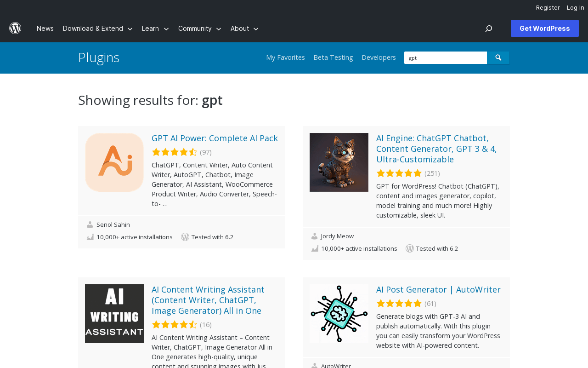
Task: Click AI Content Writing Assistant star rating
Action: (x=175, y=325)
